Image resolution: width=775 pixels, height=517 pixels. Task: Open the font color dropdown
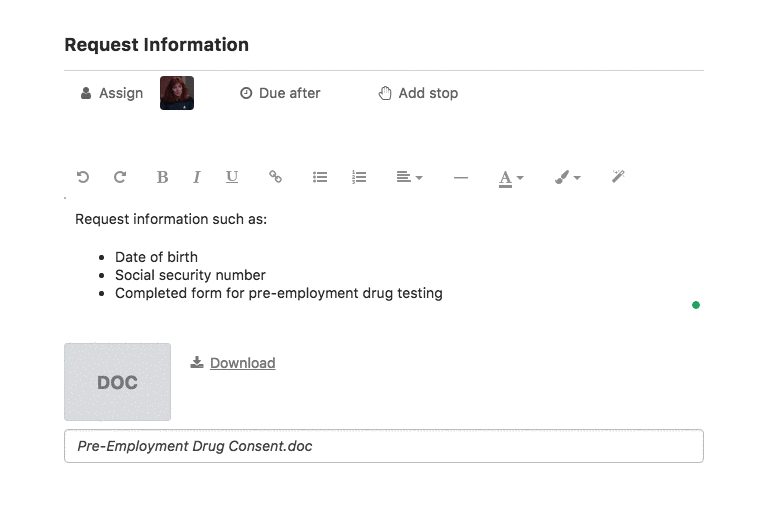(x=511, y=178)
